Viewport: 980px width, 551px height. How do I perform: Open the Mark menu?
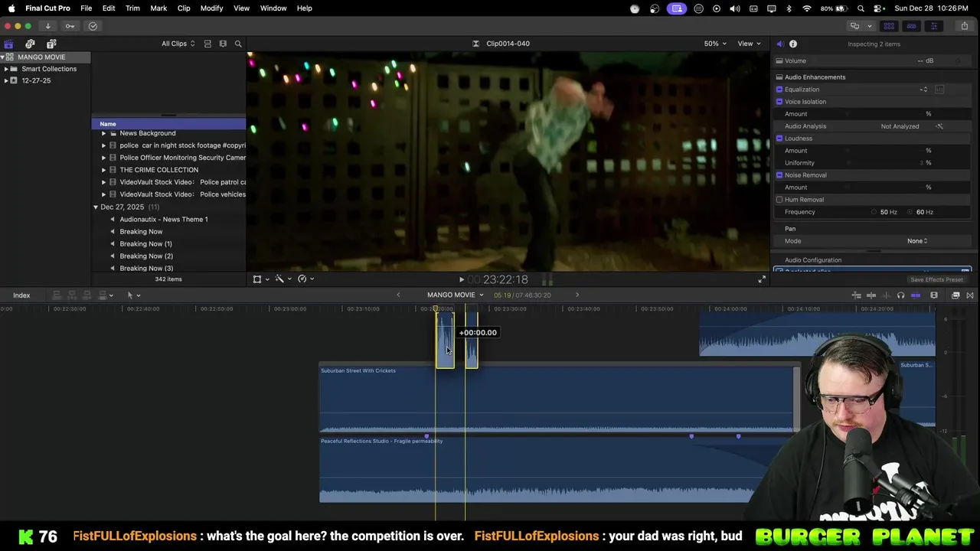(158, 8)
